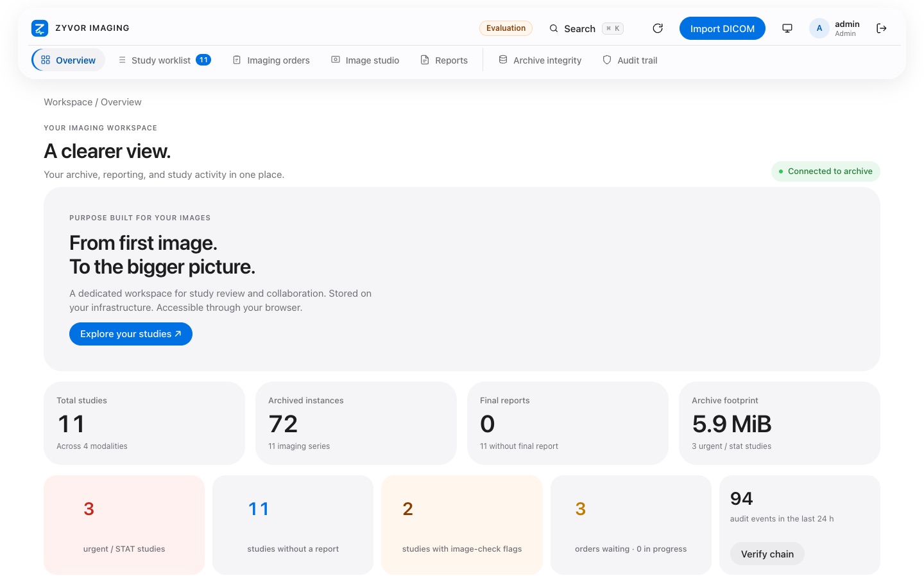The image size is (924, 578).
Task: Go to Archive integrity tab
Action: tap(540, 60)
